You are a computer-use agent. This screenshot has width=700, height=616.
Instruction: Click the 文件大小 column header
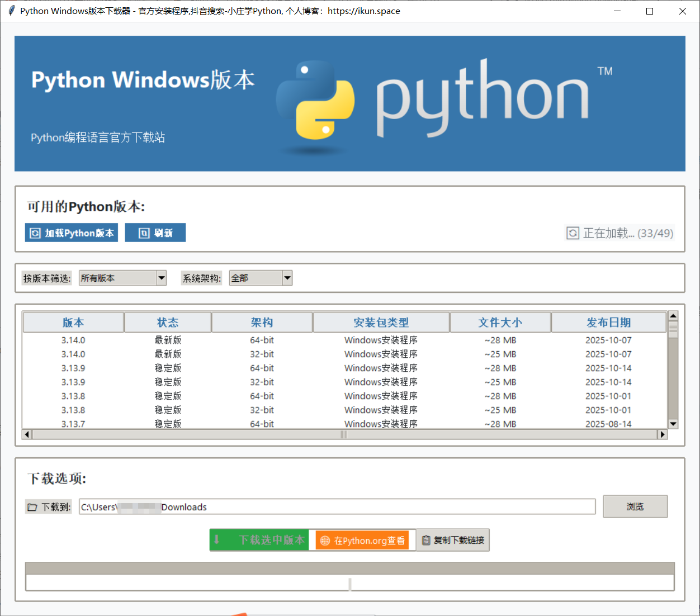click(500, 323)
